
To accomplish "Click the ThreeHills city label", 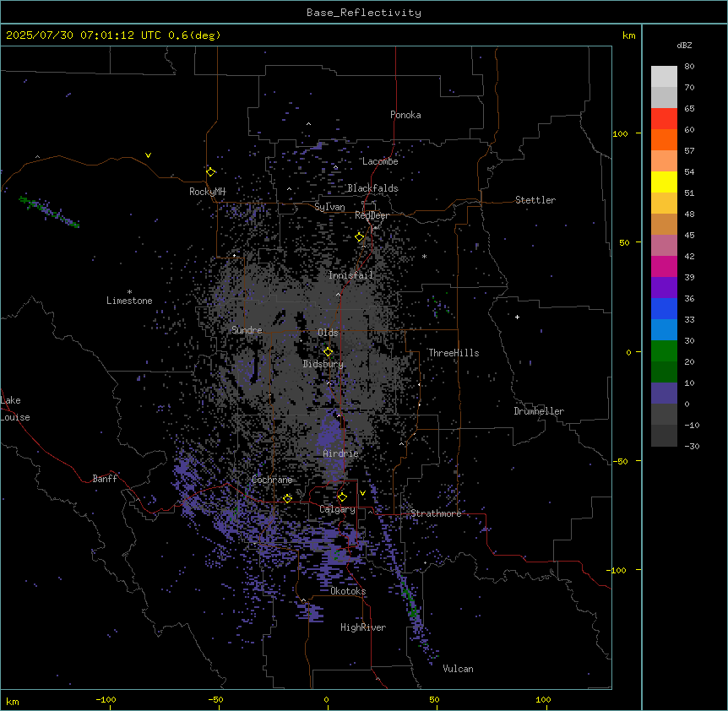I will tap(454, 353).
